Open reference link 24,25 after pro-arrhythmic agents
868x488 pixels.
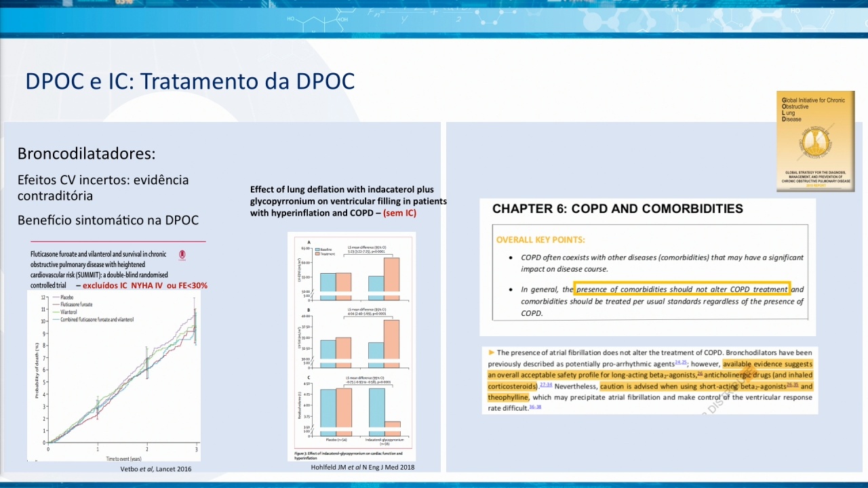coord(682,362)
